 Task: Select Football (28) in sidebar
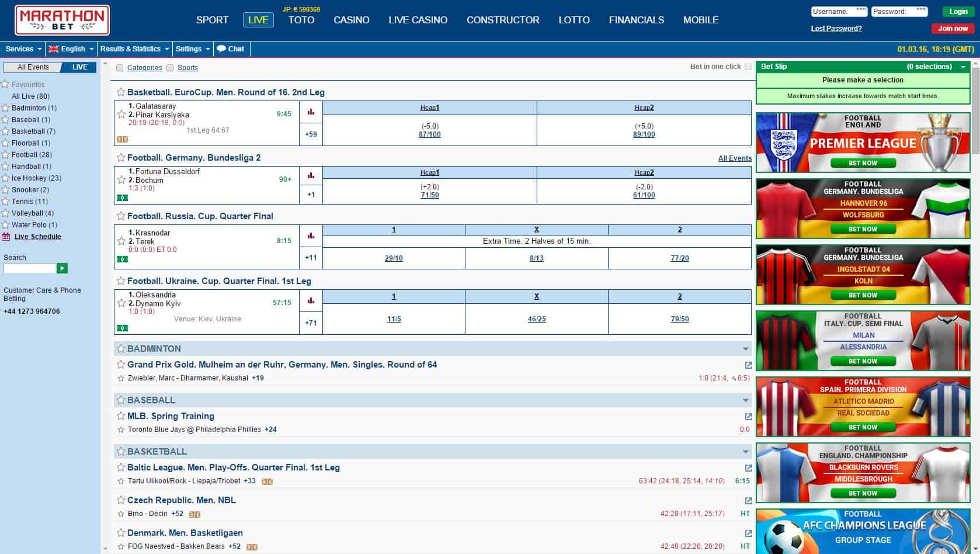click(32, 155)
